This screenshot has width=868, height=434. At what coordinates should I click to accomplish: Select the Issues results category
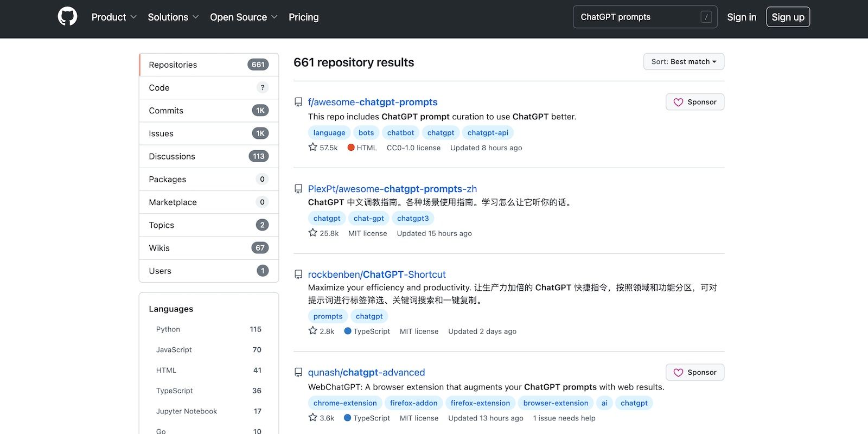209,133
